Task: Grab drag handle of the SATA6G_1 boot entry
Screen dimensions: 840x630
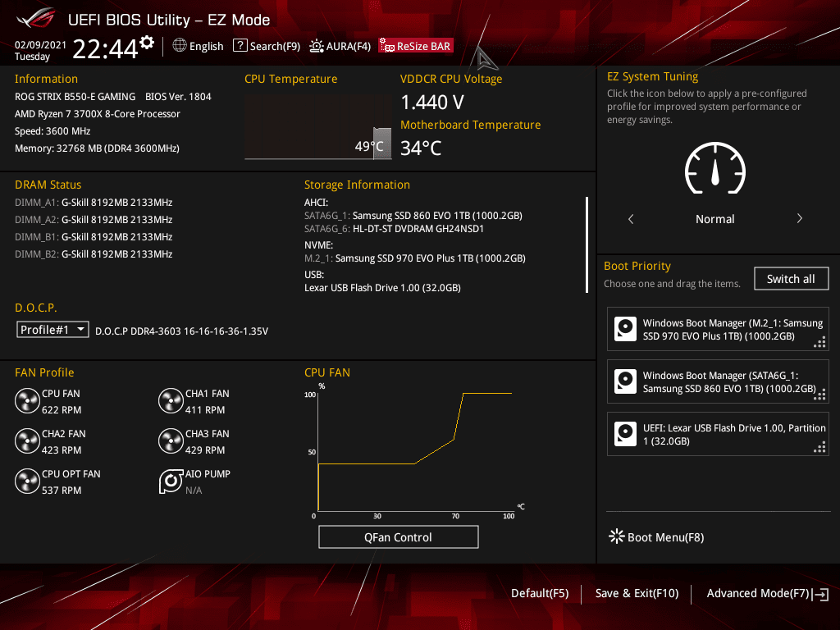Action: click(819, 395)
